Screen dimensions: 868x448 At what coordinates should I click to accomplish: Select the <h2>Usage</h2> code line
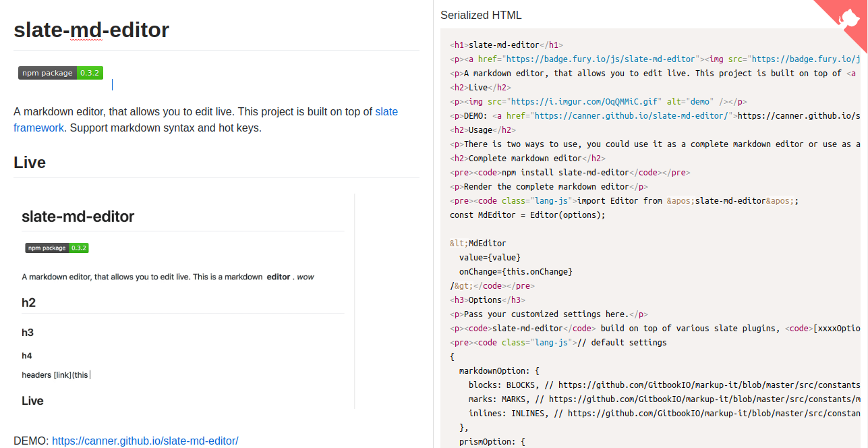coord(483,130)
